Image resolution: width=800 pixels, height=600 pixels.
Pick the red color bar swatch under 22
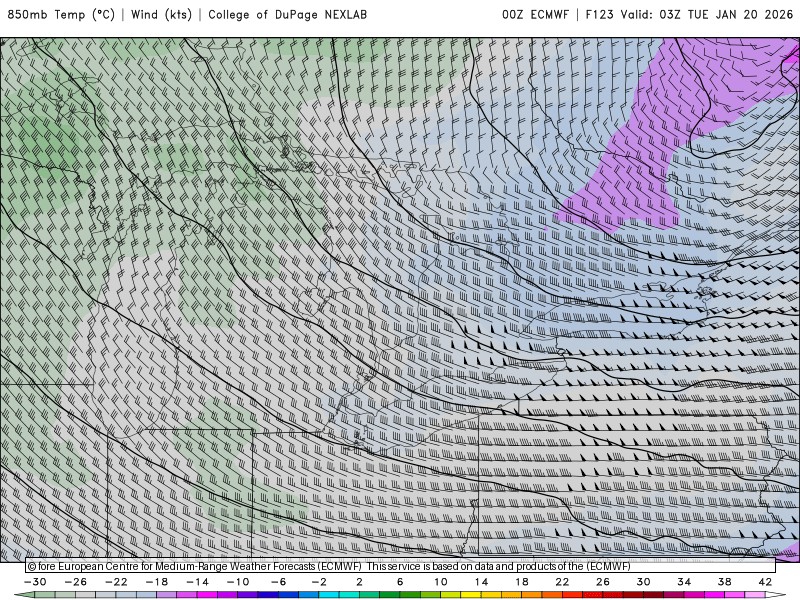pyautogui.click(x=572, y=596)
